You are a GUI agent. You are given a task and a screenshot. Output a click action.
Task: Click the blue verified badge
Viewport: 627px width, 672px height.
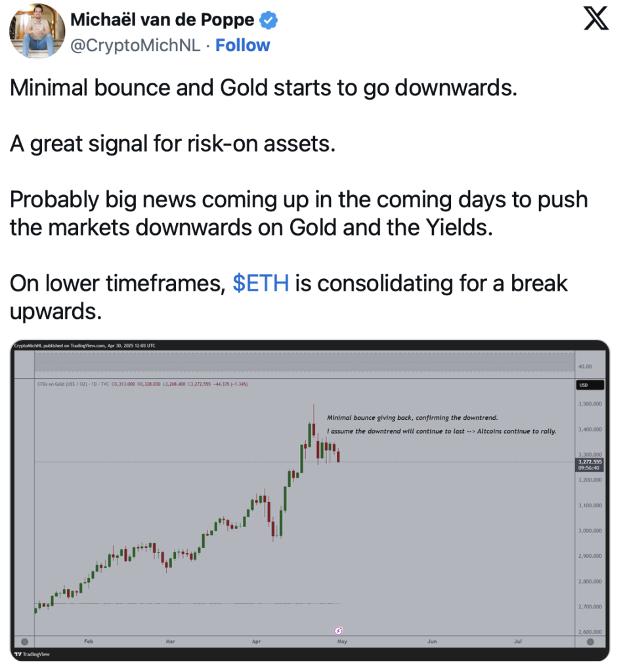tap(269, 20)
